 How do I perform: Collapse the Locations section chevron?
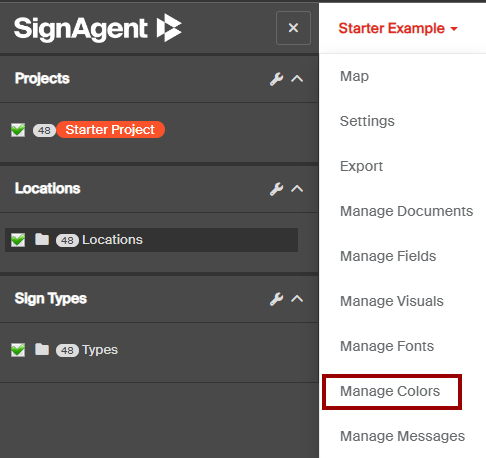[297, 189]
